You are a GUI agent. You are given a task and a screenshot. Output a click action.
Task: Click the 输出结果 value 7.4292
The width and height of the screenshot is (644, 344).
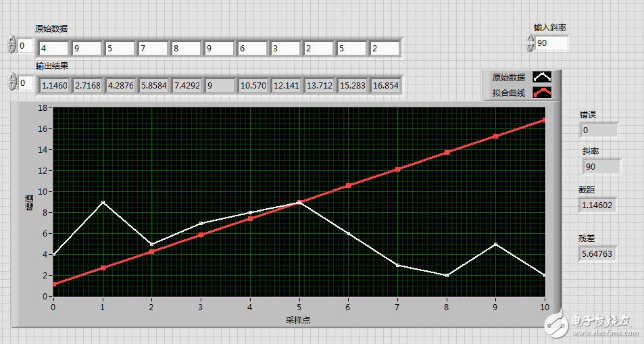(187, 85)
